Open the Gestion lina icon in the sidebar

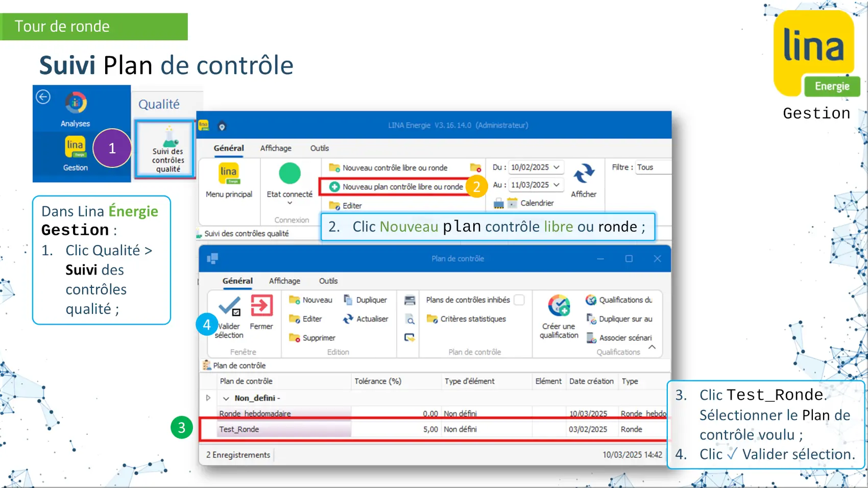(x=75, y=148)
